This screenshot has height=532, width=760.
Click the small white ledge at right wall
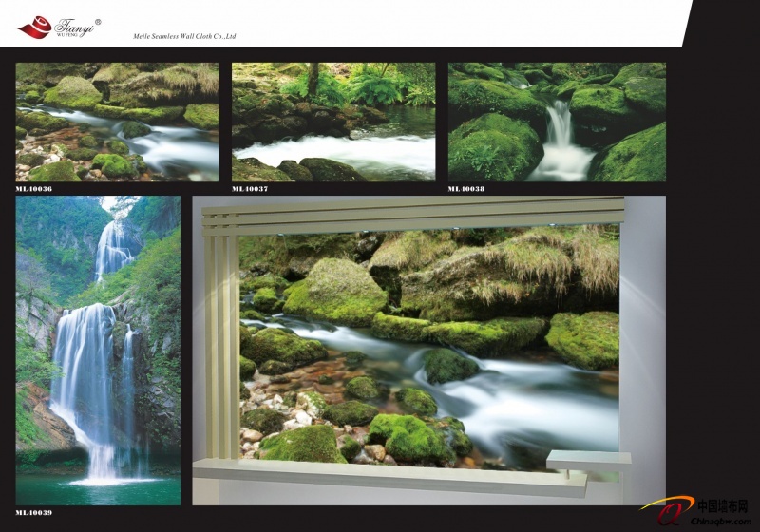(588, 460)
